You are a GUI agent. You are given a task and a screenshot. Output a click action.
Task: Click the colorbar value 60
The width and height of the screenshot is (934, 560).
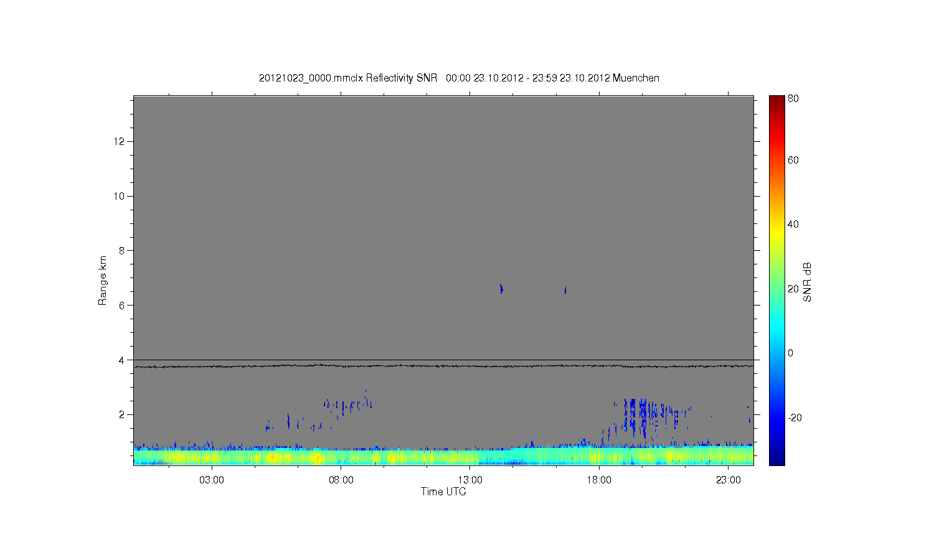click(x=793, y=160)
